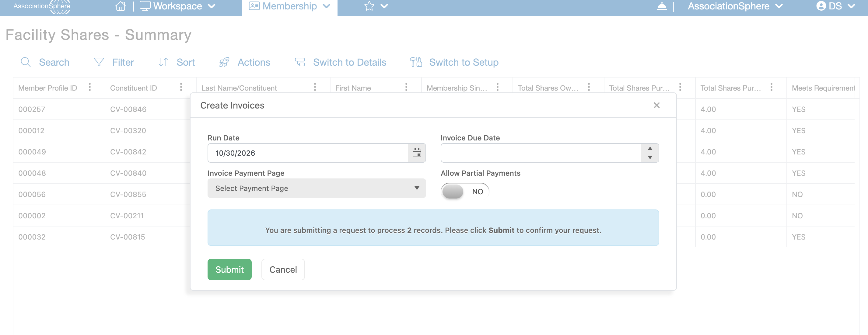Open the Run Date calendar picker
The height and width of the screenshot is (335, 868).
(417, 153)
